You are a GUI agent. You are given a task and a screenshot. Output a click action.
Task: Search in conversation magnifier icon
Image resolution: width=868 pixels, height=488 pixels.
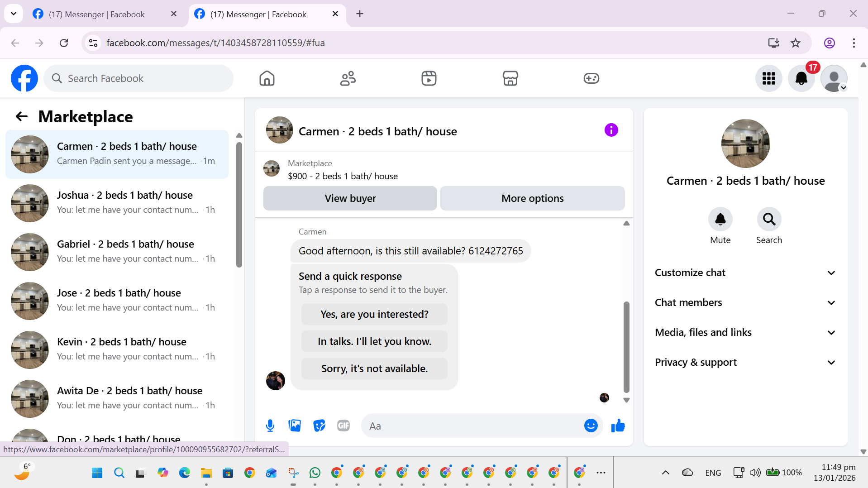(769, 220)
